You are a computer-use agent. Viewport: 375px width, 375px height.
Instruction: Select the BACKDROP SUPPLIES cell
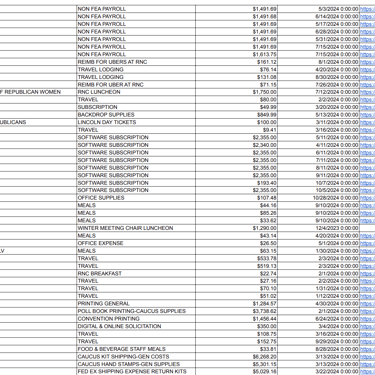[136, 115]
